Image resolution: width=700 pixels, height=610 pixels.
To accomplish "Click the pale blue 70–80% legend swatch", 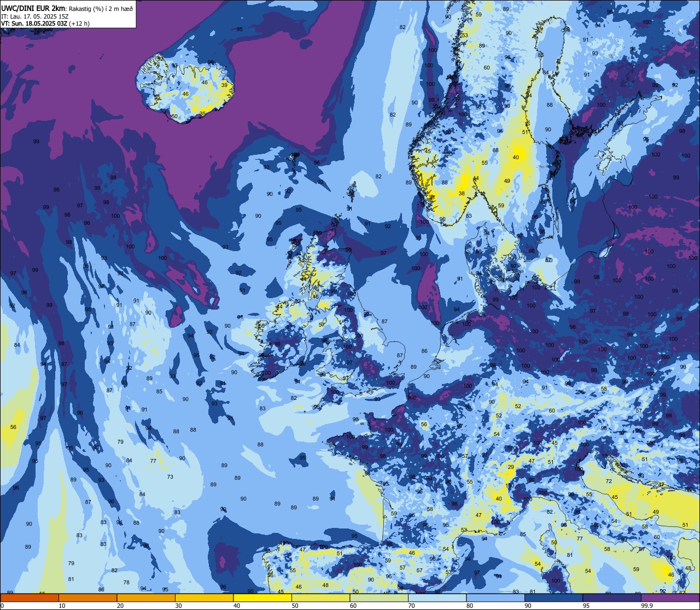I will coord(437,597).
